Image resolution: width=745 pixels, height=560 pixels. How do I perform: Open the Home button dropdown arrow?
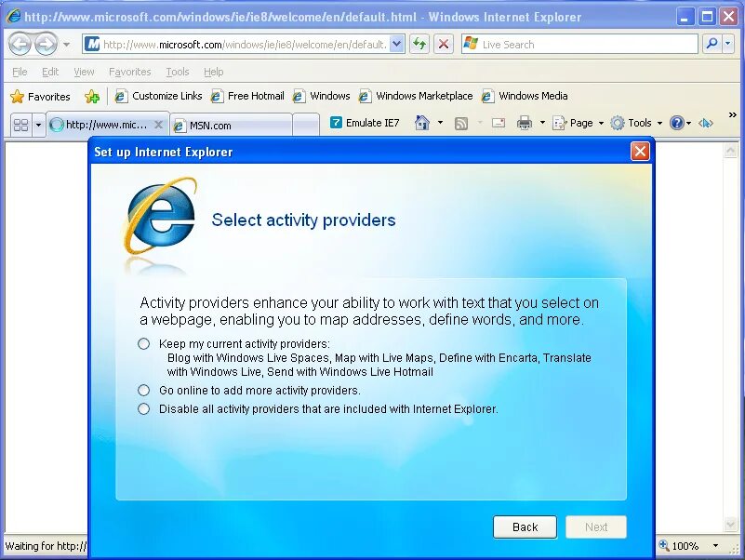pyautogui.click(x=440, y=123)
